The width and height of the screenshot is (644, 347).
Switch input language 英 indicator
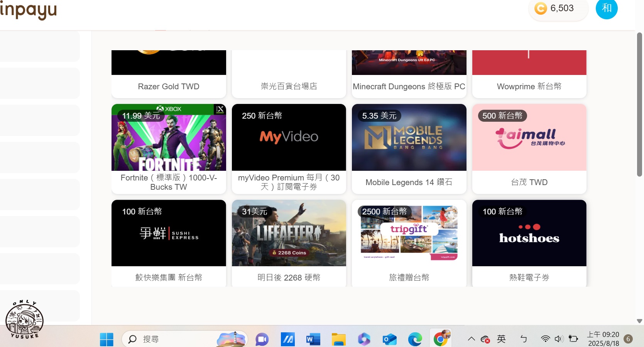pyautogui.click(x=501, y=339)
